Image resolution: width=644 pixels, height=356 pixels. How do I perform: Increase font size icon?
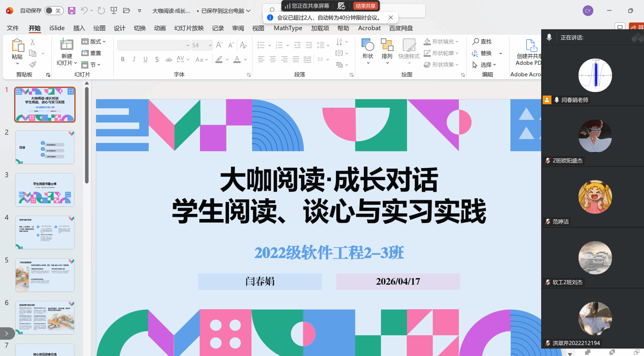219,45
